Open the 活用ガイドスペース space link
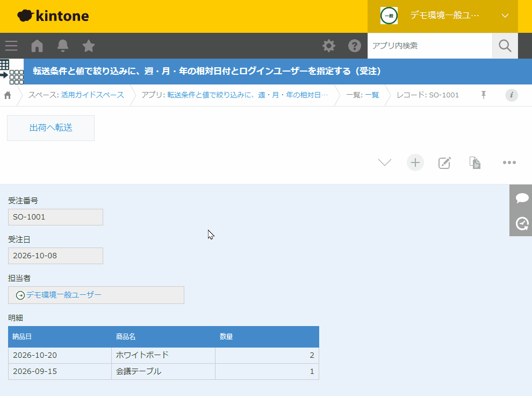Screen dimensions: 532x396 coord(92,95)
